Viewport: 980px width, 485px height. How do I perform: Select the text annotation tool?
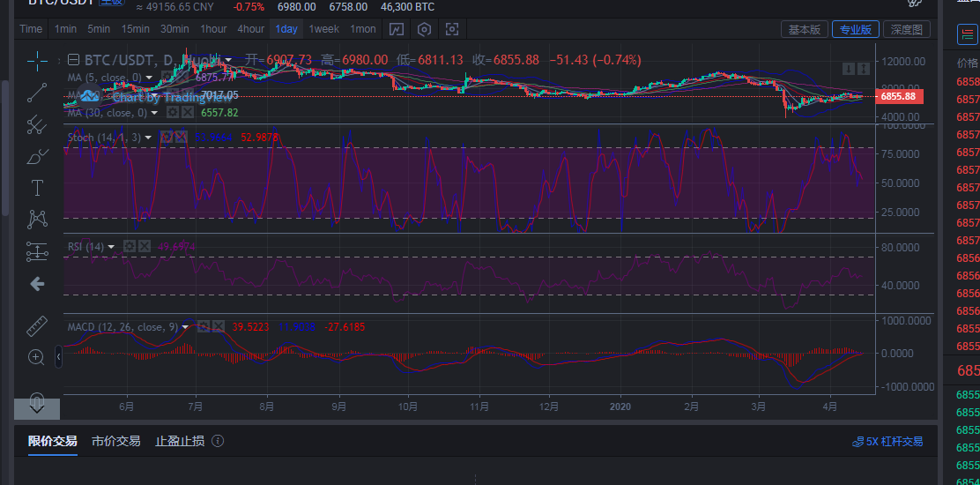point(37,187)
